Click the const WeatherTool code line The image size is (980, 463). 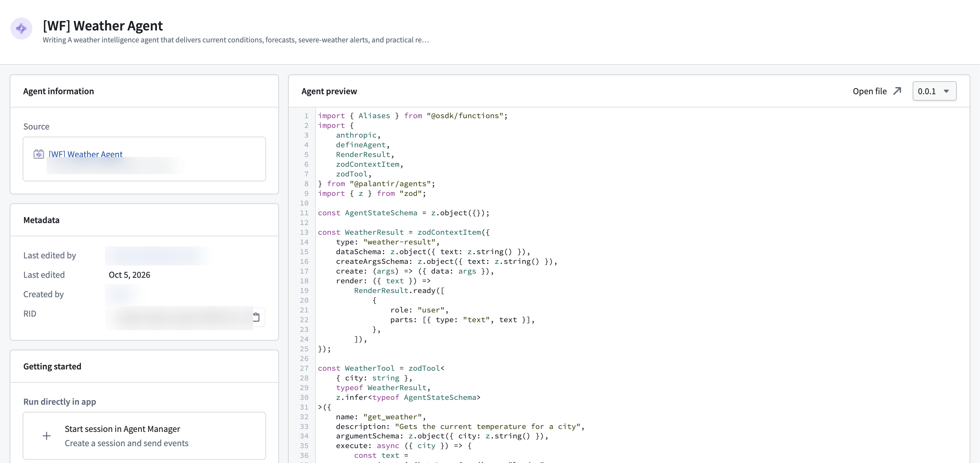point(381,368)
